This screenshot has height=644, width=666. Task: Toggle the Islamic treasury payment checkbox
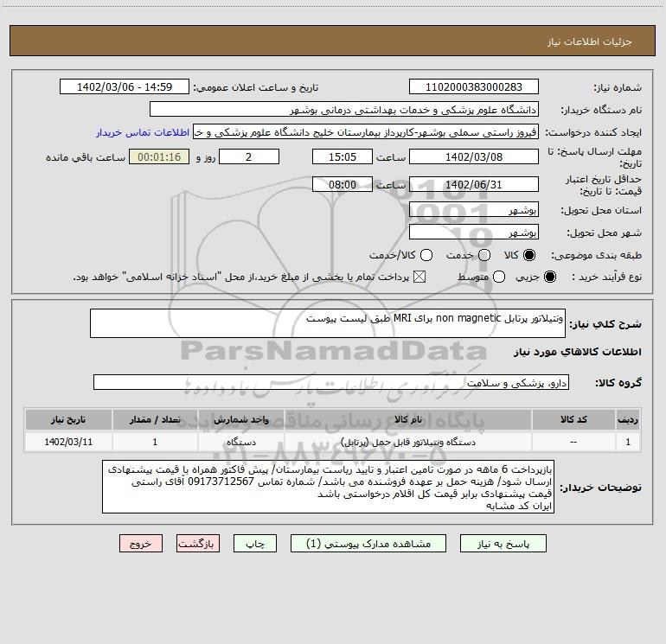pyautogui.click(x=419, y=277)
